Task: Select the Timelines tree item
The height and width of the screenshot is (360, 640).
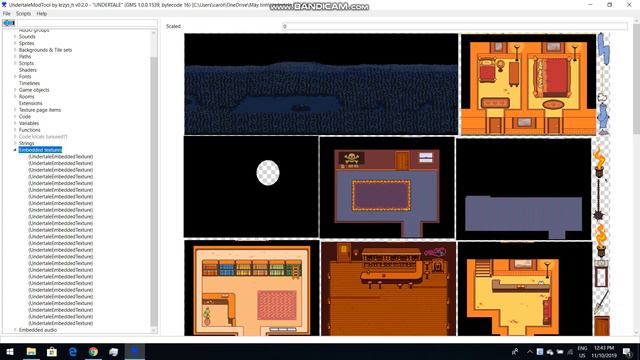Action: pos(29,83)
